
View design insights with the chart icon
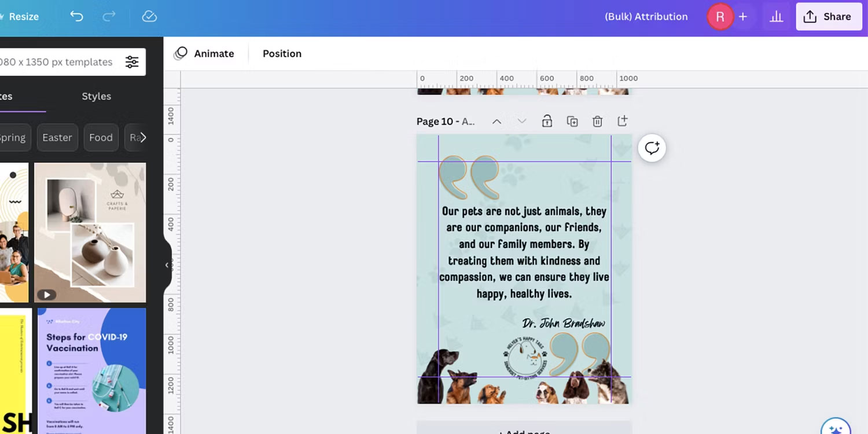point(776,16)
